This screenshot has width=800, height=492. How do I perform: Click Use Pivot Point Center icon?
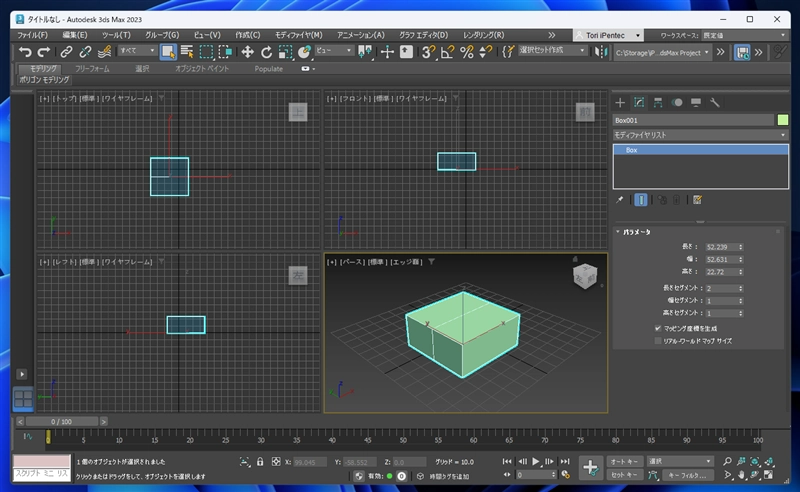coord(365,52)
